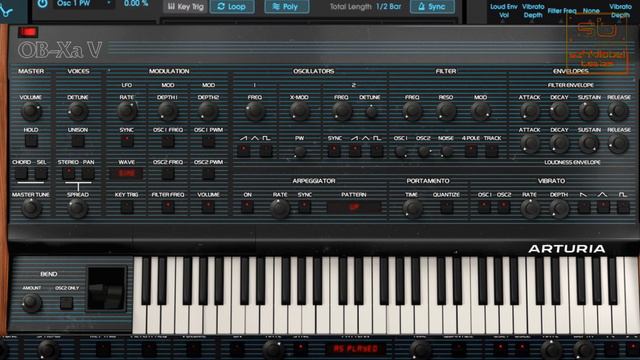Toggle the Portamento Quantize button

pos(447,207)
